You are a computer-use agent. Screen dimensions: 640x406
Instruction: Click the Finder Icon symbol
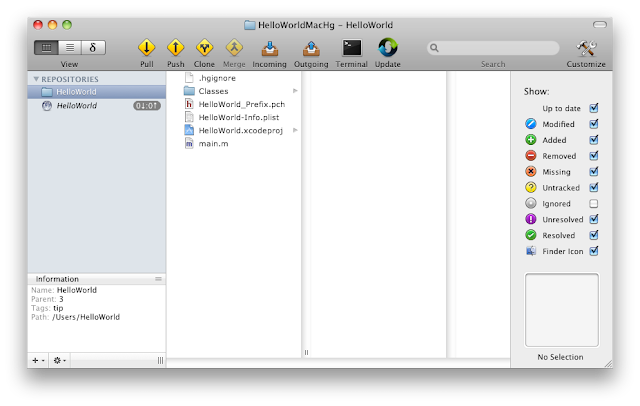531,251
